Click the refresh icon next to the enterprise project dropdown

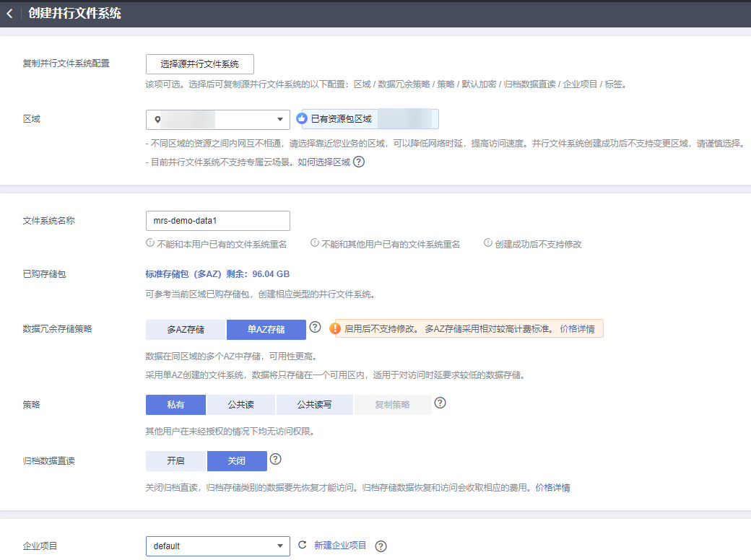click(x=302, y=546)
